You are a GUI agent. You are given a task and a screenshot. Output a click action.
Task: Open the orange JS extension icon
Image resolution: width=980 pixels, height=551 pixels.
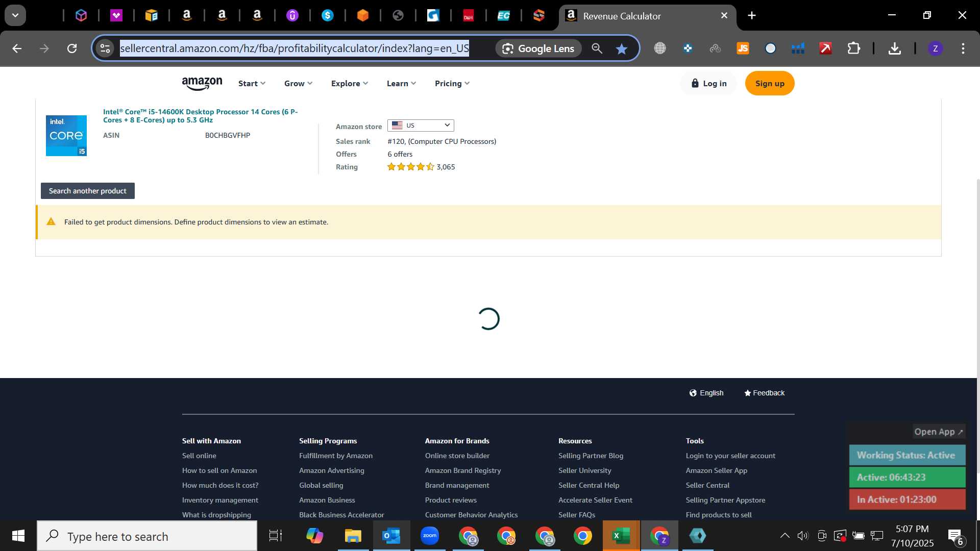point(743,48)
